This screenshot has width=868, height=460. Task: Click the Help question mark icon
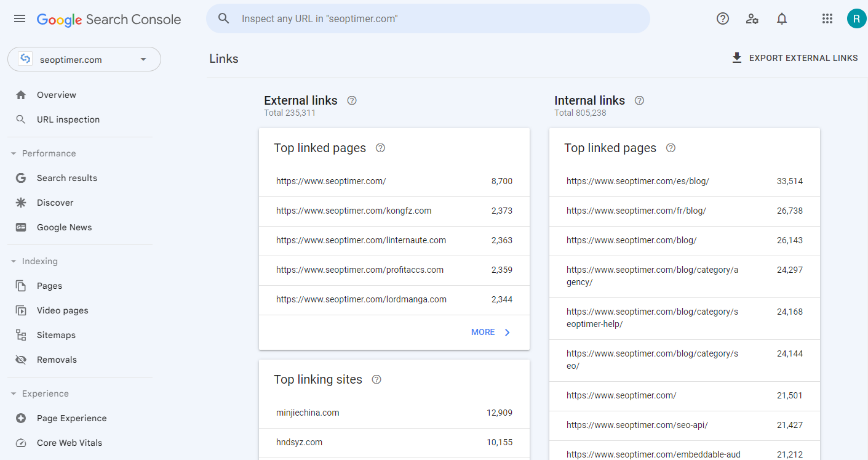point(723,18)
